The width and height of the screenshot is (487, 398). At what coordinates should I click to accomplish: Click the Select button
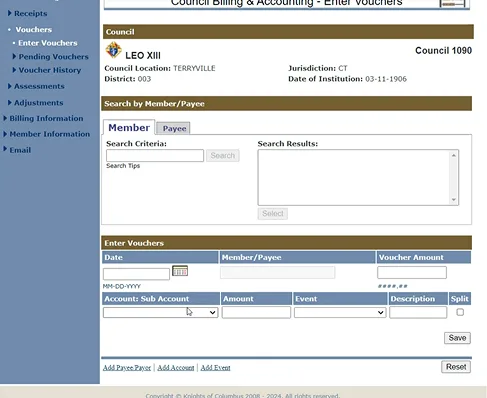pyautogui.click(x=273, y=214)
